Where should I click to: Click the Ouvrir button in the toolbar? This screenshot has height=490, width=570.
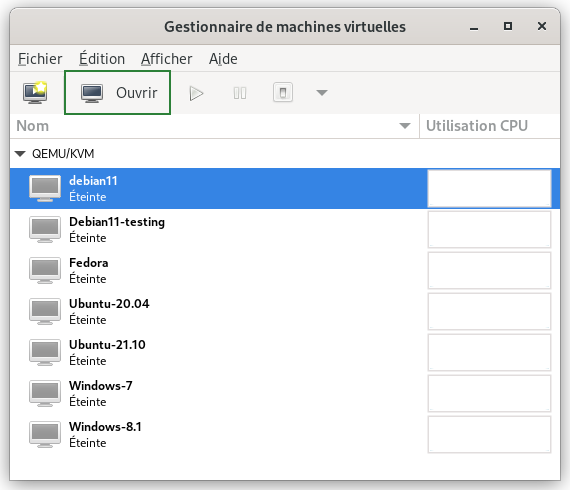tap(117, 93)
